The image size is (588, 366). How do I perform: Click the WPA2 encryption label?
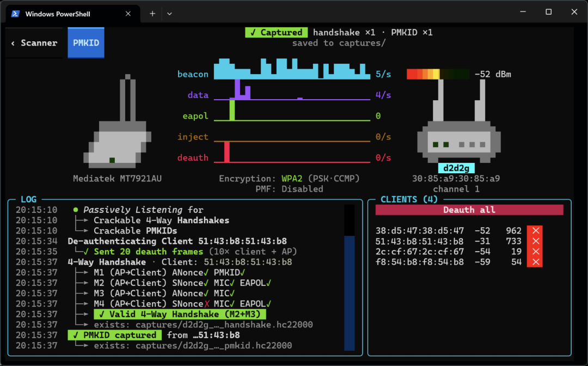pos(292,179)
